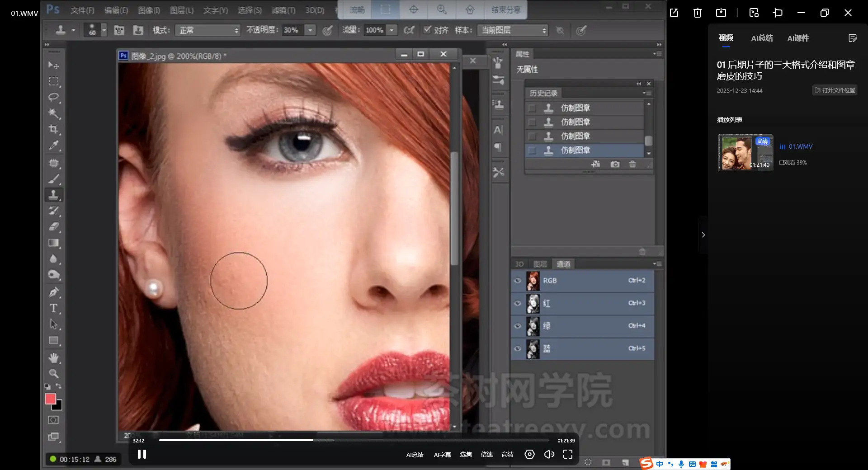The height and width of the screenshot is (470, 868).
Task: Click the history panel camera snapshot icon
Action: [615, 164]
